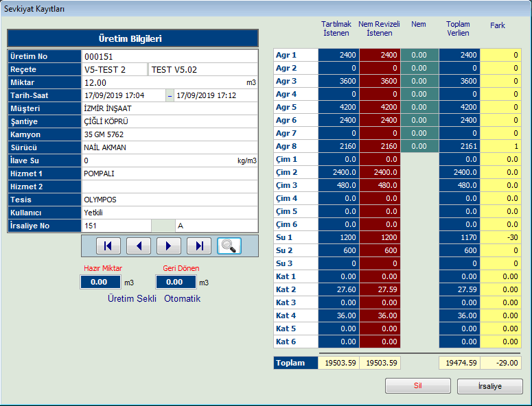Select the Reçete field V5-TEST 2
The image size is (532, 406).
point(115,69)
